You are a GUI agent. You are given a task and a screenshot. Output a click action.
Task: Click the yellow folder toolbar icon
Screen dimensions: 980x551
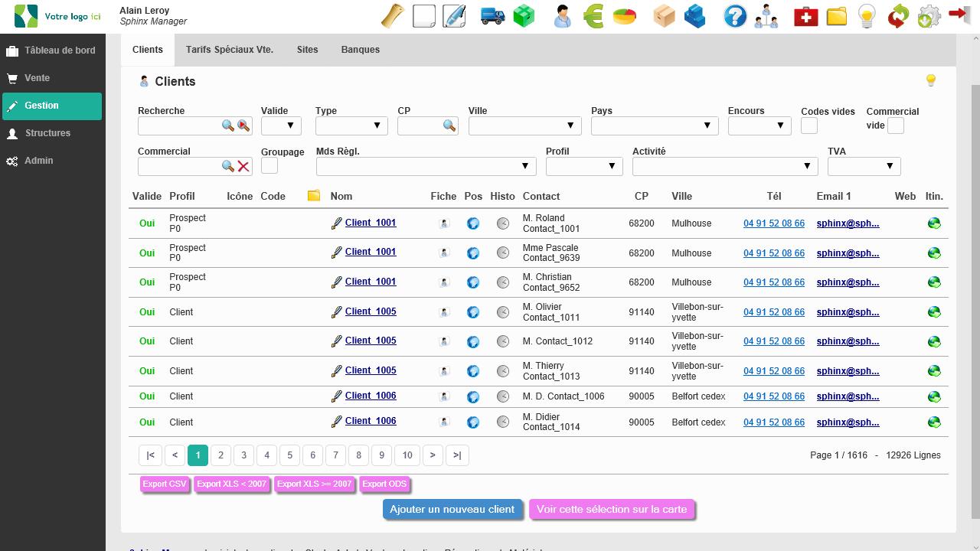tap(836, 16)
